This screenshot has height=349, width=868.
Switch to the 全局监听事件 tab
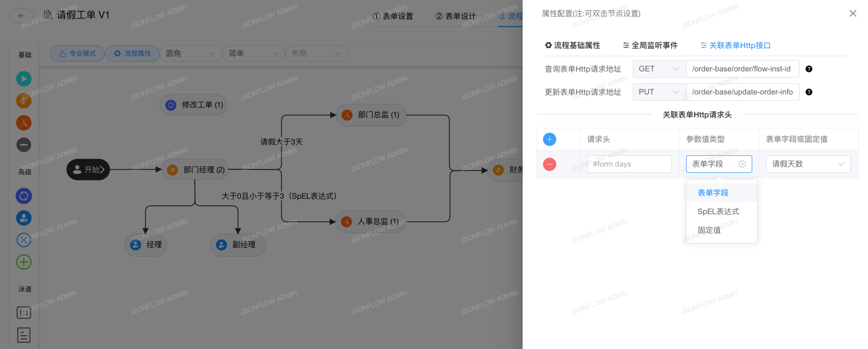pos(650,45)
